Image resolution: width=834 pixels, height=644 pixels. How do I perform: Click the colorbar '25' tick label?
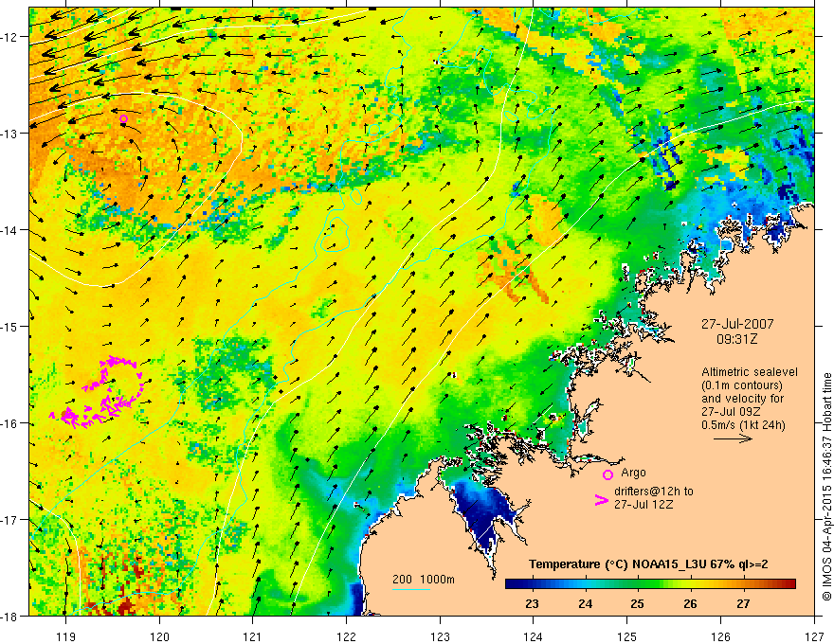(x=637, y=603)
